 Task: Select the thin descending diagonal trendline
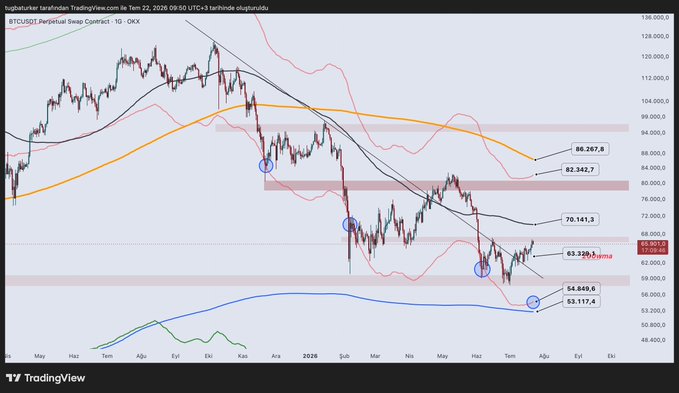[x=364, y=148]
